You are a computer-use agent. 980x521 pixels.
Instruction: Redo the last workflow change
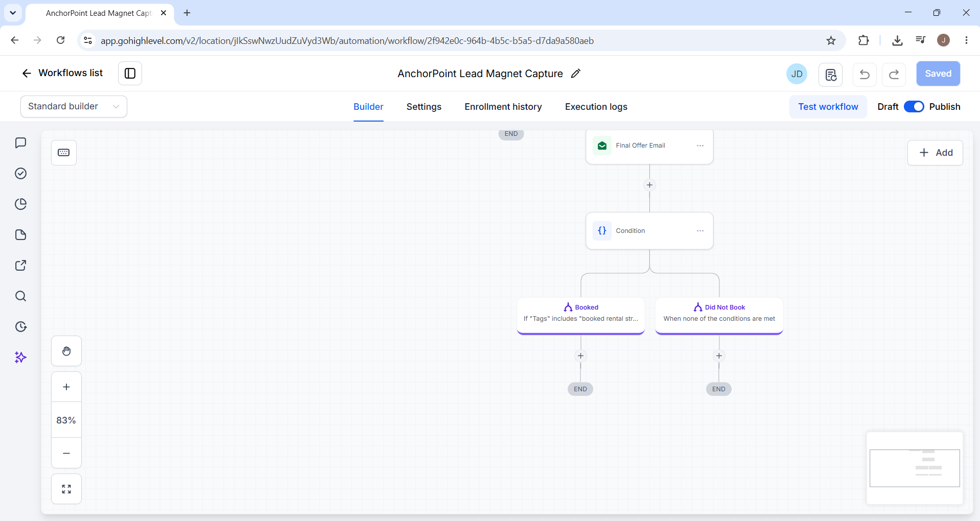[x=894, y=75]
